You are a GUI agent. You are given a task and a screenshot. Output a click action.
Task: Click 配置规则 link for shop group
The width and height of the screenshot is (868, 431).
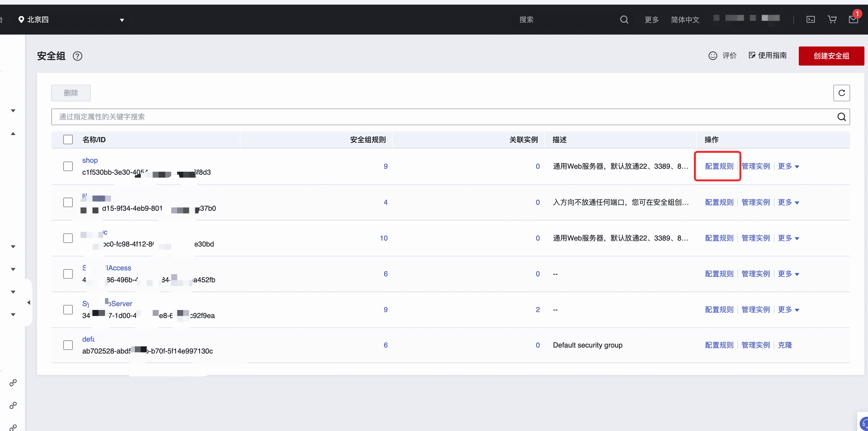719,166
